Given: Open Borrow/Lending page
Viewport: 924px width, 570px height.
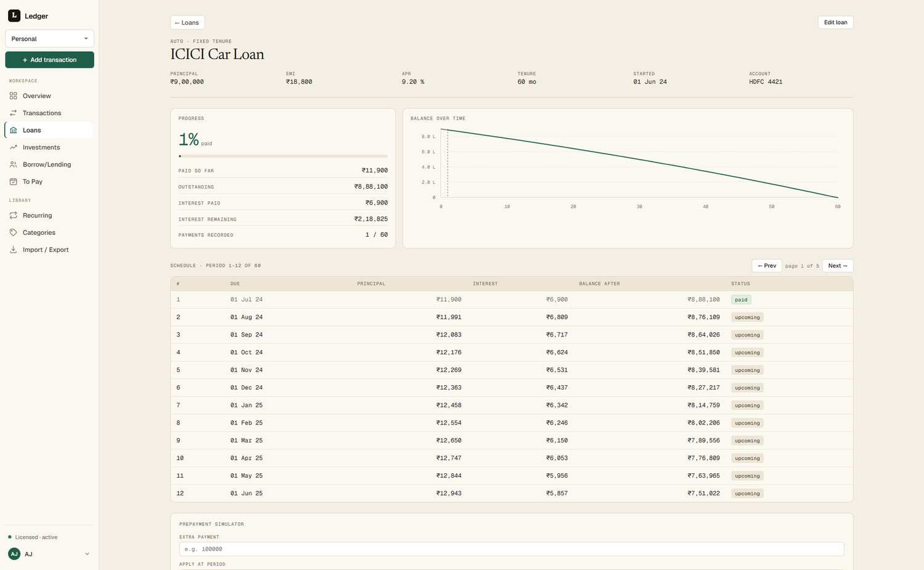Looking at the screenshot, I should point(49,165).
